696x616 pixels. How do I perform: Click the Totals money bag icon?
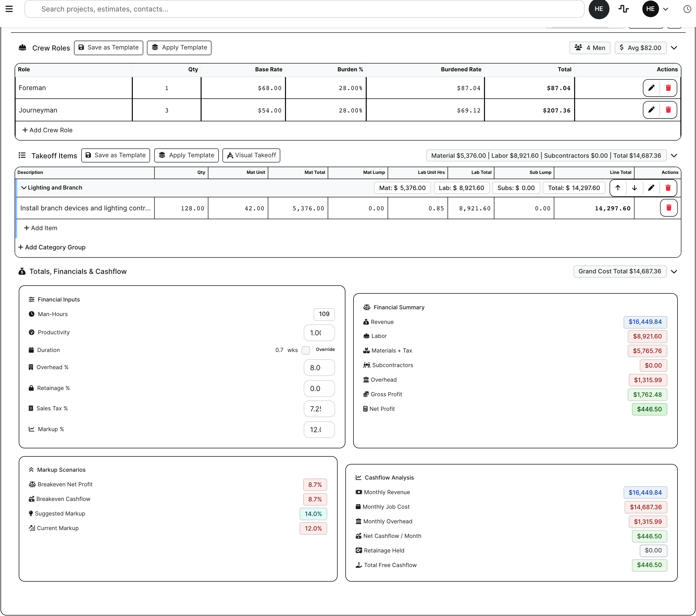click(22, 271)
